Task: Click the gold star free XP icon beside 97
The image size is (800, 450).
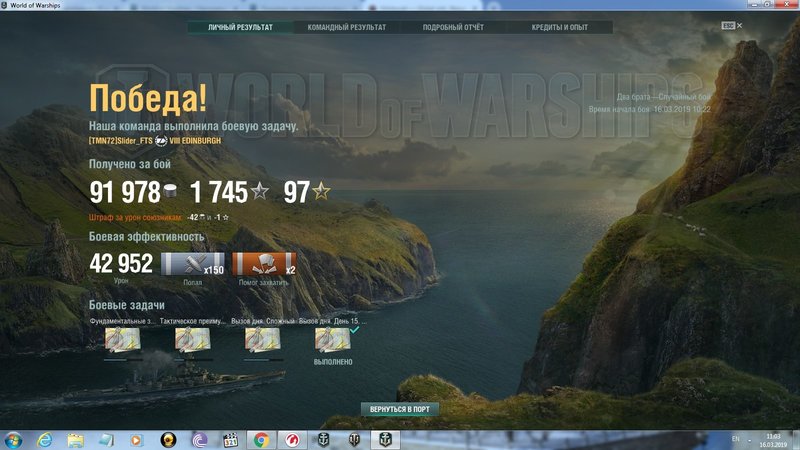Action: click(x=321, y=191)
